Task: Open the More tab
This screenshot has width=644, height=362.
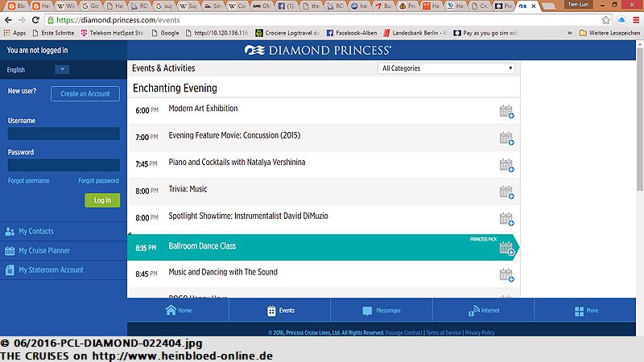Action: pos(585,311)
